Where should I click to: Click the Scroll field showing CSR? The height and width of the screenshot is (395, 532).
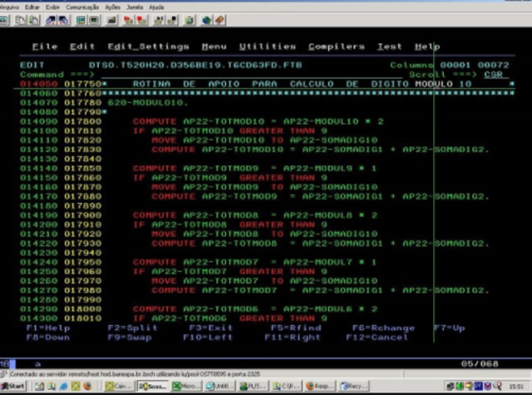pyautogui.click(x=493, y=75)
